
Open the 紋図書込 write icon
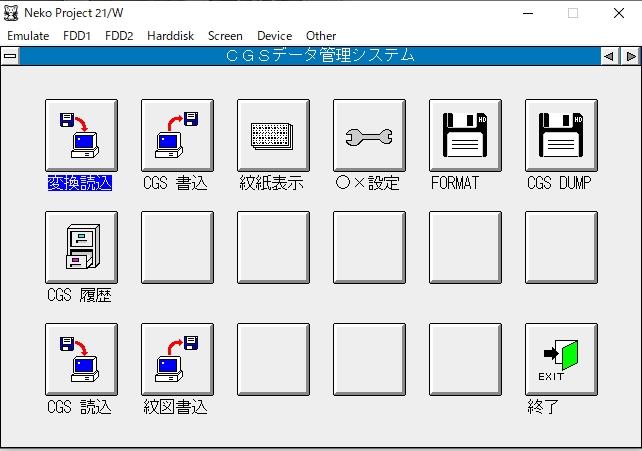(x=177, y=359)
